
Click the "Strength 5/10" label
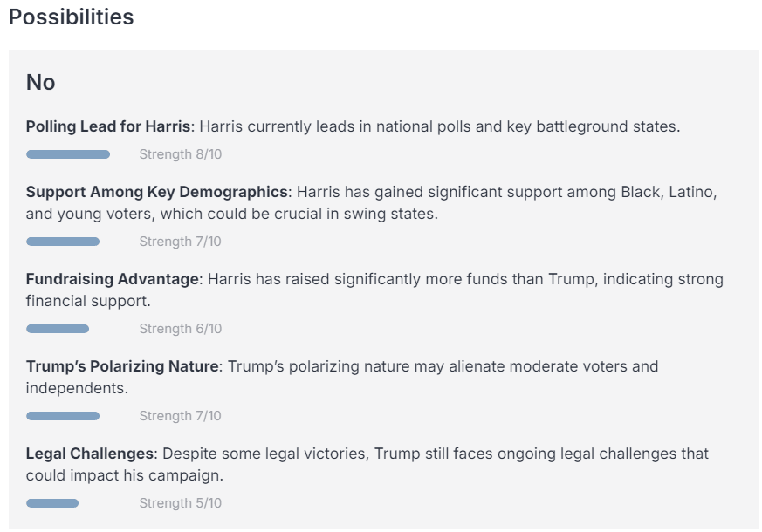(180, 503)
